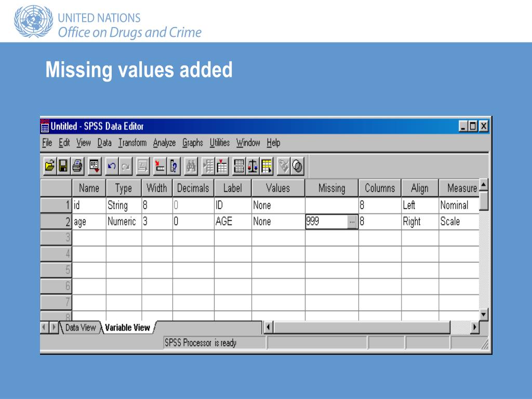Viewport: 532px width, 399px height.
Task: Open the Data menu
Action: [104, 143]
